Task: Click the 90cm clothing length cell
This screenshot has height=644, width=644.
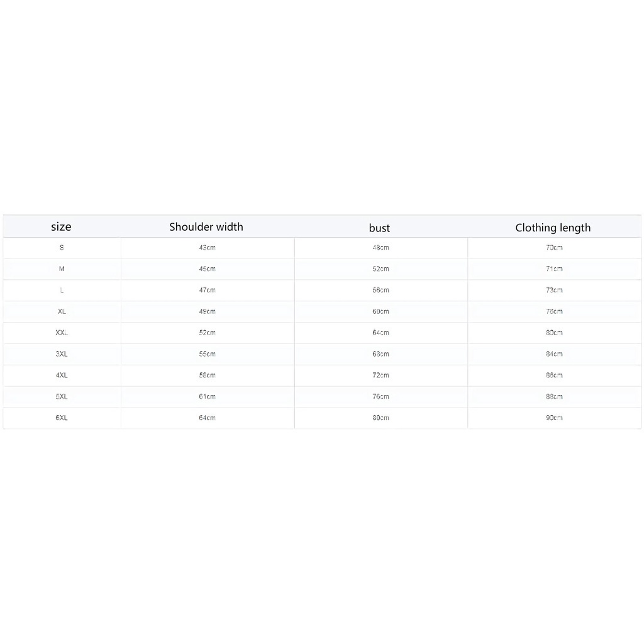Action: point(554,418)
